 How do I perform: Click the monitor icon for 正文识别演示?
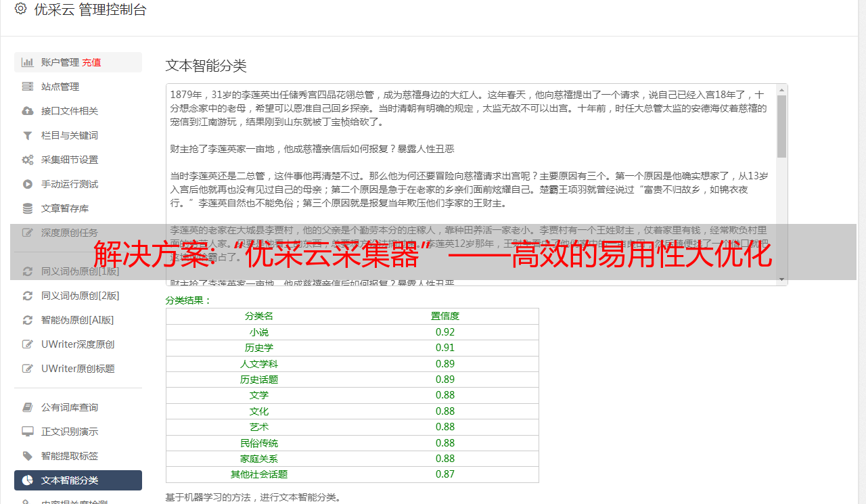[28, 432]
